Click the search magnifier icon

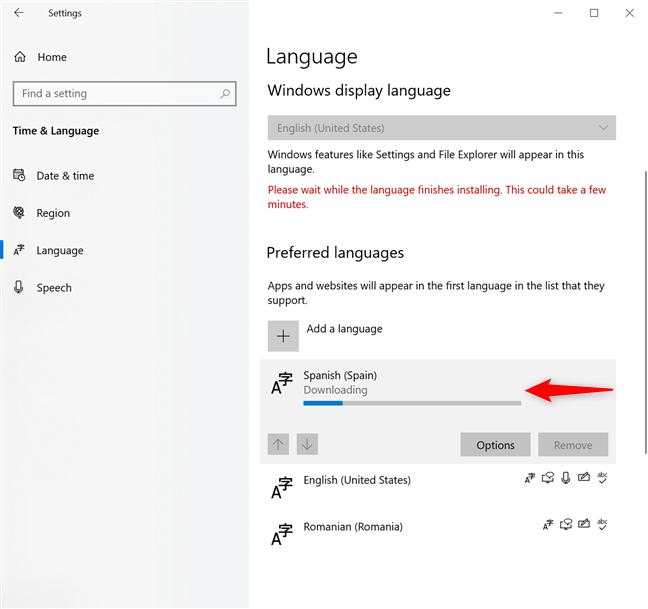(225, 94)
